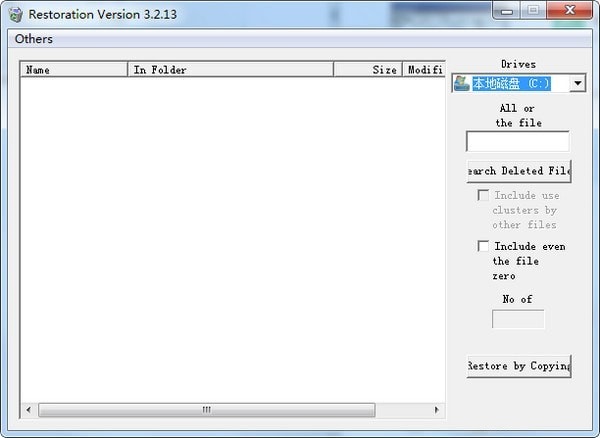Focus the file name filter input box
This screenshot has width=600, height=438.
(x=518, y=141)
